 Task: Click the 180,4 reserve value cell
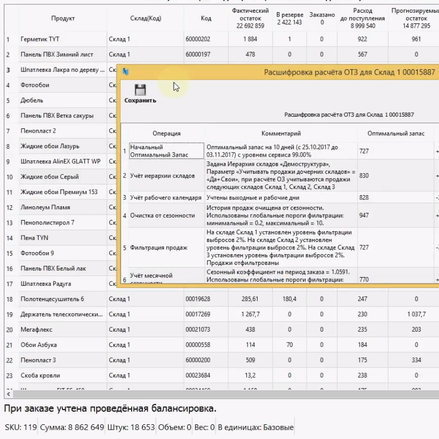pyautogui.click(x=289, y=299)
